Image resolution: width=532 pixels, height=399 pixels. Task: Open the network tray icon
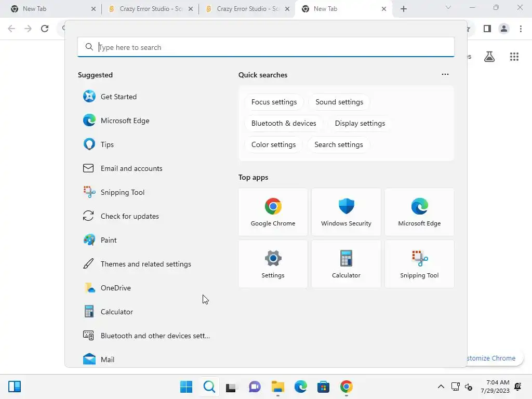pos(455,387)
